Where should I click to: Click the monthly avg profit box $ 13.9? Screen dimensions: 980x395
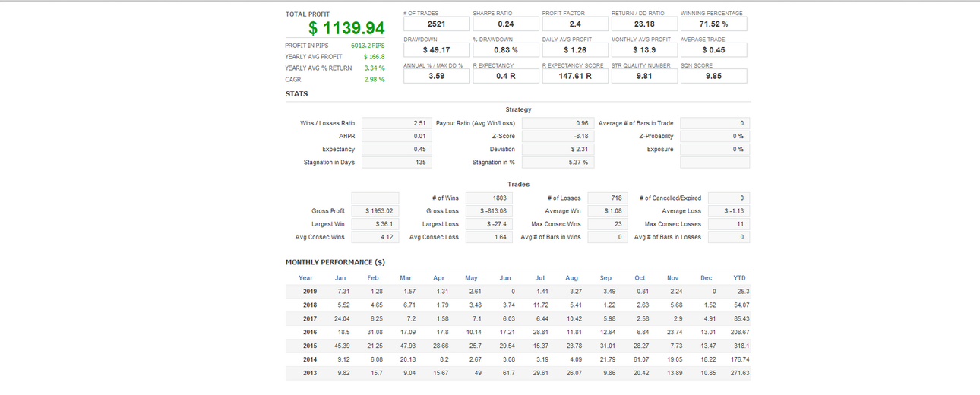pyautogui.click(x=644, y=50)
